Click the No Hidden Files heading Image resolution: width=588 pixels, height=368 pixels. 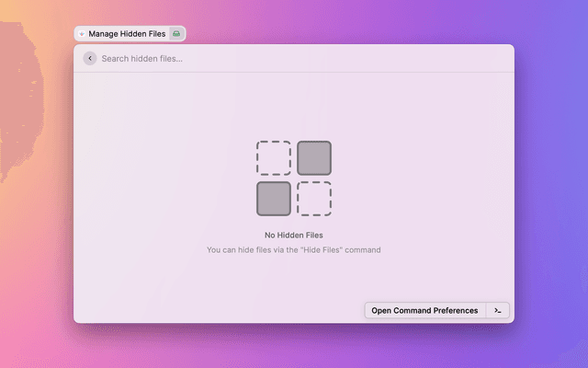point(294,236)
